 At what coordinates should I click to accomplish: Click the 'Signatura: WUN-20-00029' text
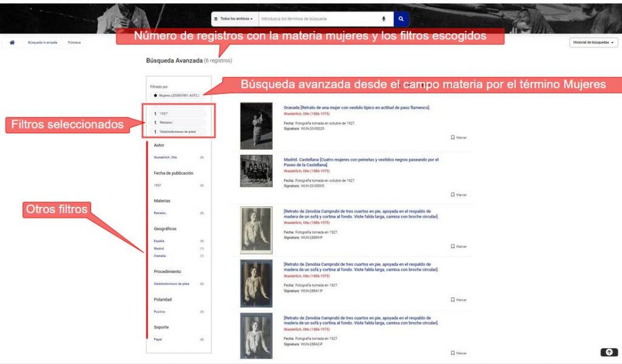pos(304,129)
